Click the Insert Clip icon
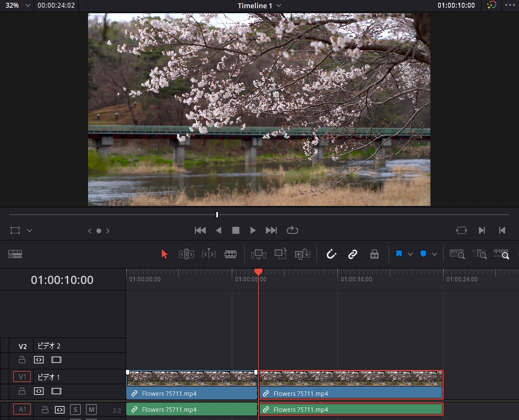Viewport: 519px width, 420px height. pyautogui.click(x=258, y=254)
